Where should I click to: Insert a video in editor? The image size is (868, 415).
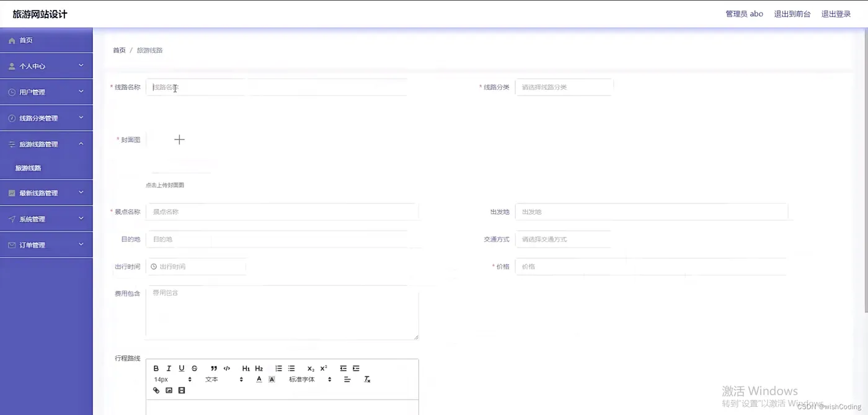point(182,391)
